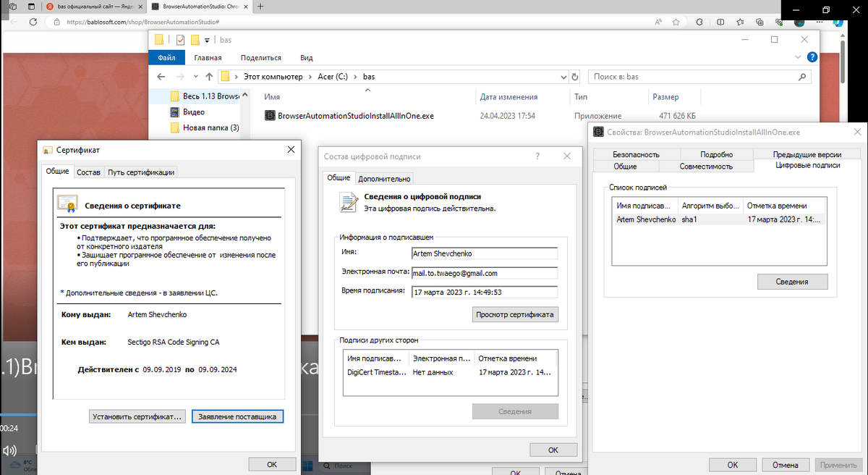Expand the Explorer recent locations dropdown arrow
The width and height of the screenshot is (868, 475).
pos(195,76)
